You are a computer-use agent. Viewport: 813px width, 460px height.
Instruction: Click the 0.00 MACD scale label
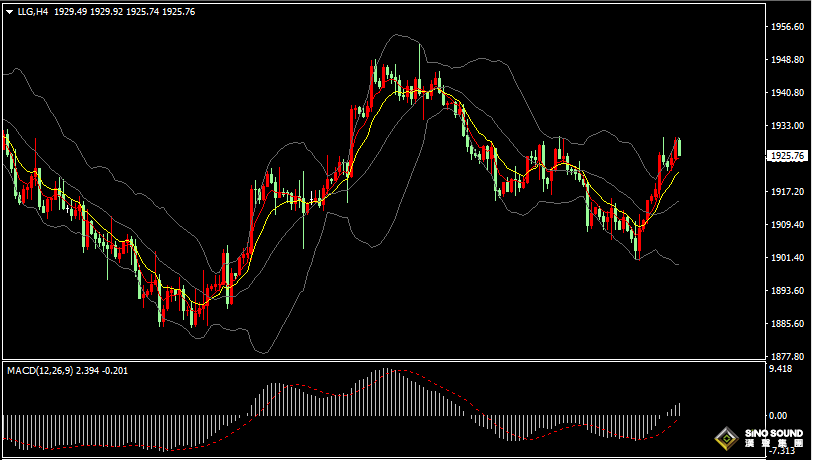click(x=777, y=415)
